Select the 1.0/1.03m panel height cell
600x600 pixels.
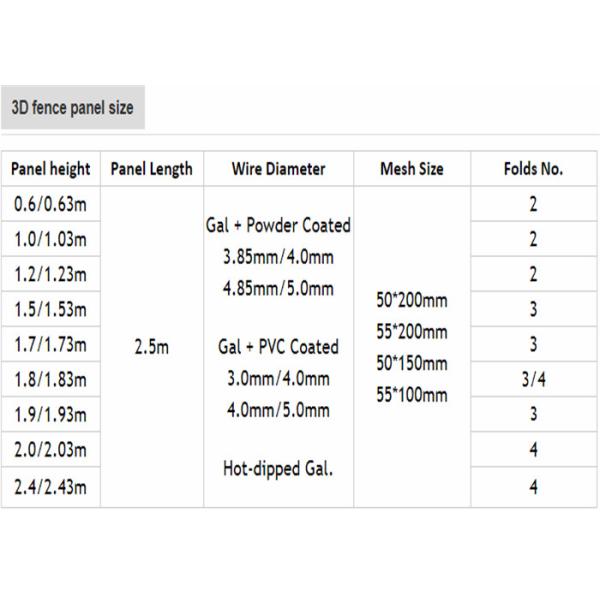tap(51, 239)
